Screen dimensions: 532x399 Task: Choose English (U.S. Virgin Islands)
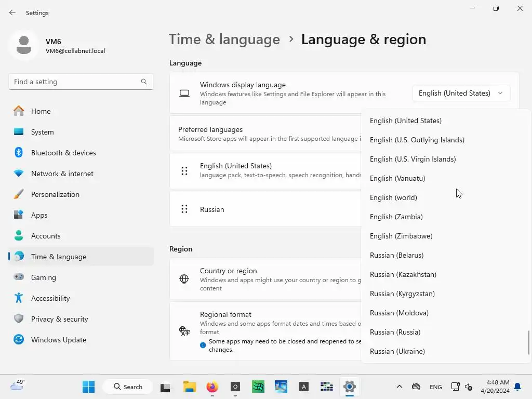pyautogui.click(x=446, y=159)
